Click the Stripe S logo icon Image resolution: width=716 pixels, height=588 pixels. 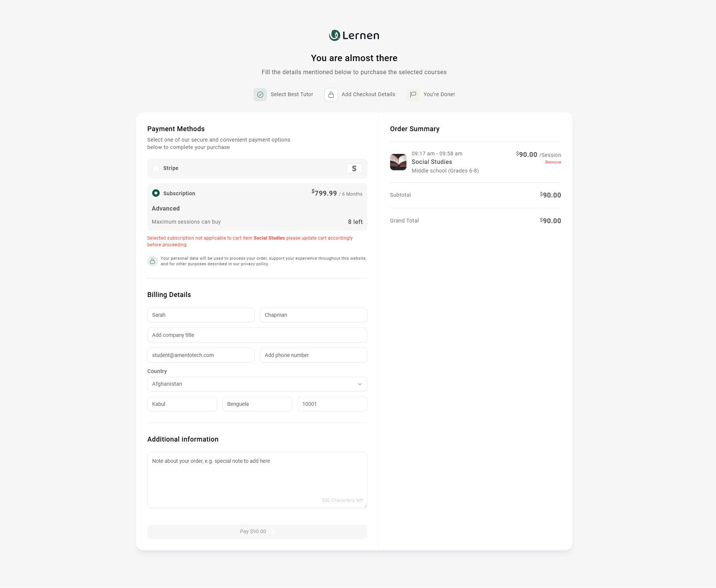point(354,168)
